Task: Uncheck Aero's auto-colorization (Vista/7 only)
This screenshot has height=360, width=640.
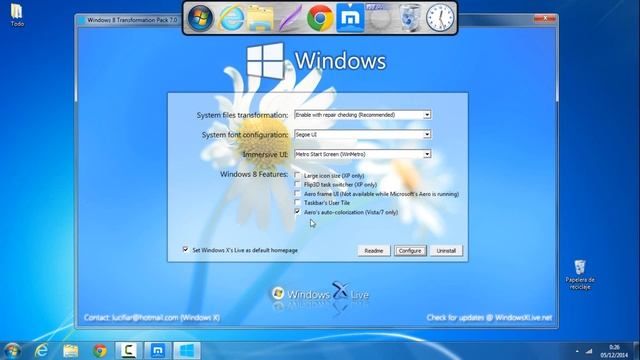Action: tap(297, 212)
